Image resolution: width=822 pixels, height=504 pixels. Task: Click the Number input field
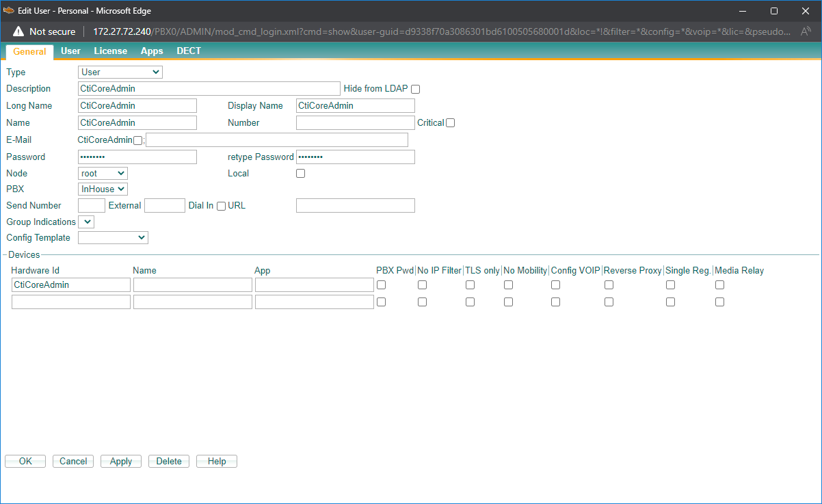355,123
